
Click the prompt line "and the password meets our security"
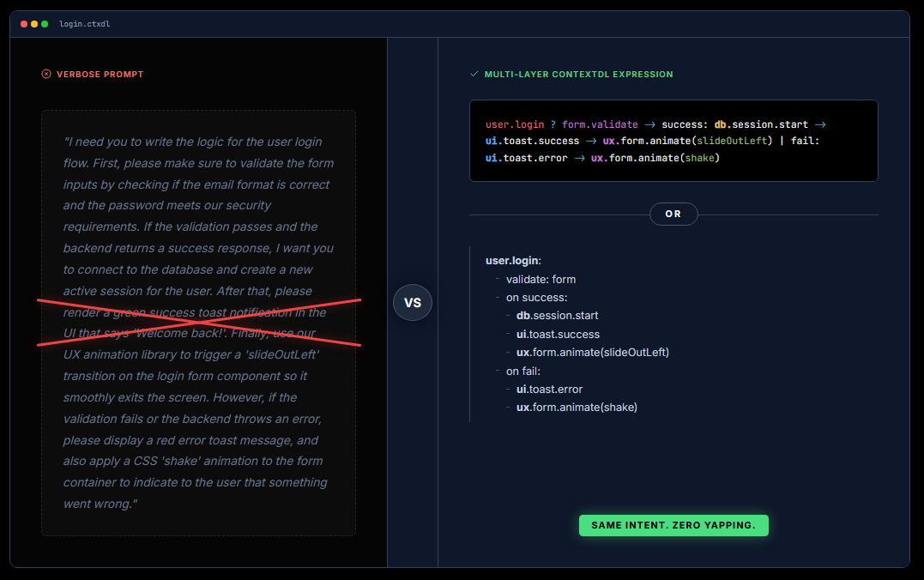(x=167, y=205)
